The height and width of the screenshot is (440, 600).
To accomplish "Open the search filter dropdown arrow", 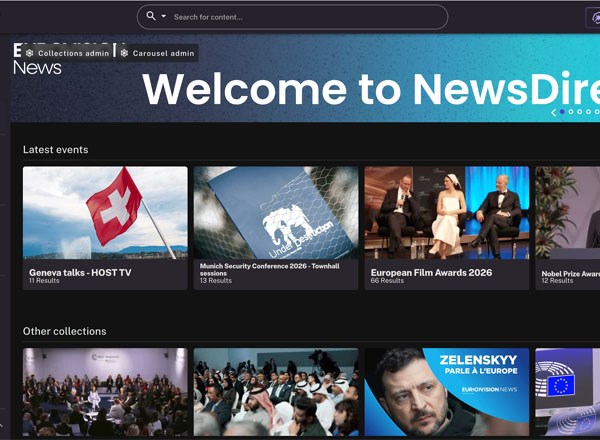I will tap(164, 16).
